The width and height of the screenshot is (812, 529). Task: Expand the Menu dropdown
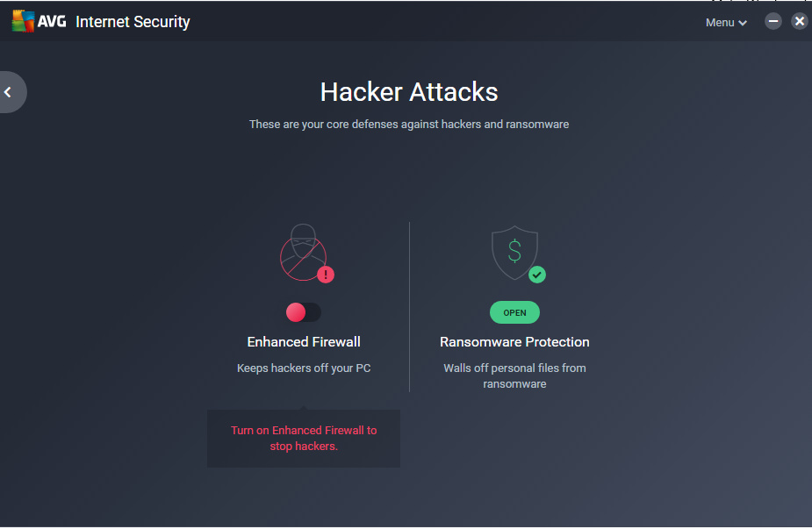click(726, 22)
